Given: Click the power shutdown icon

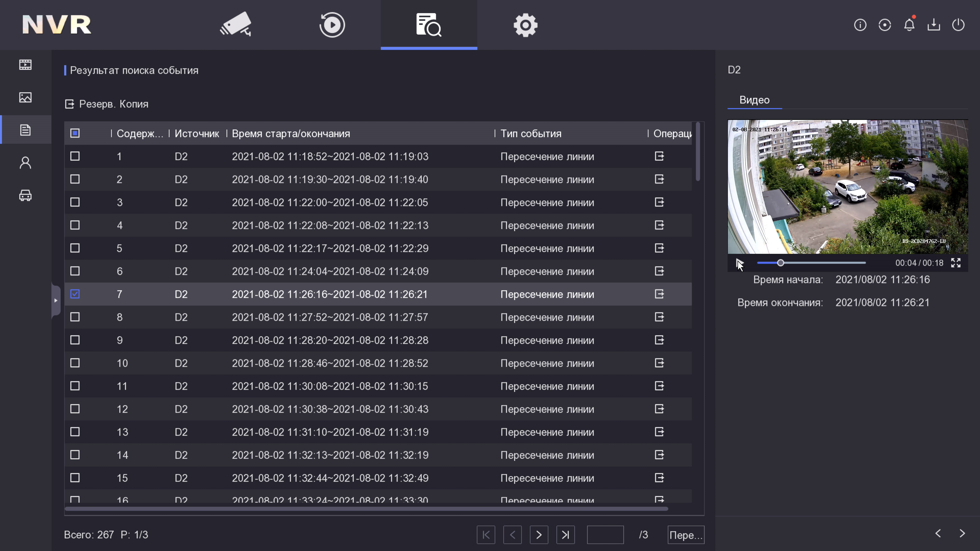Looking at the screenshot, I should coord(958,25).
